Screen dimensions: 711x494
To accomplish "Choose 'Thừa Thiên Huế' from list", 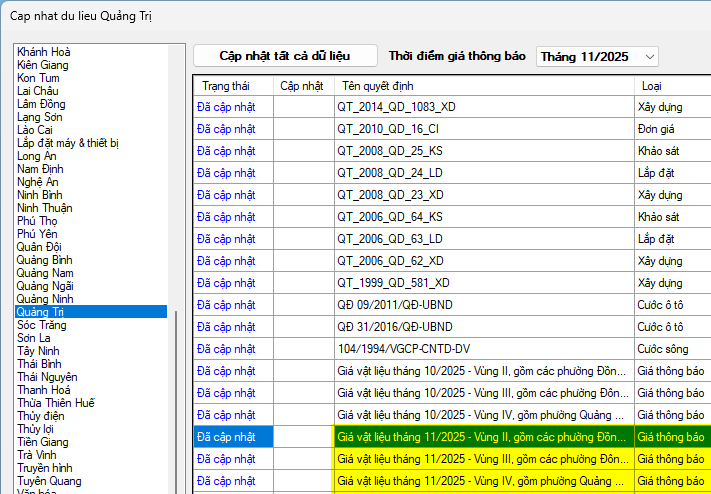I will point(55,403).
